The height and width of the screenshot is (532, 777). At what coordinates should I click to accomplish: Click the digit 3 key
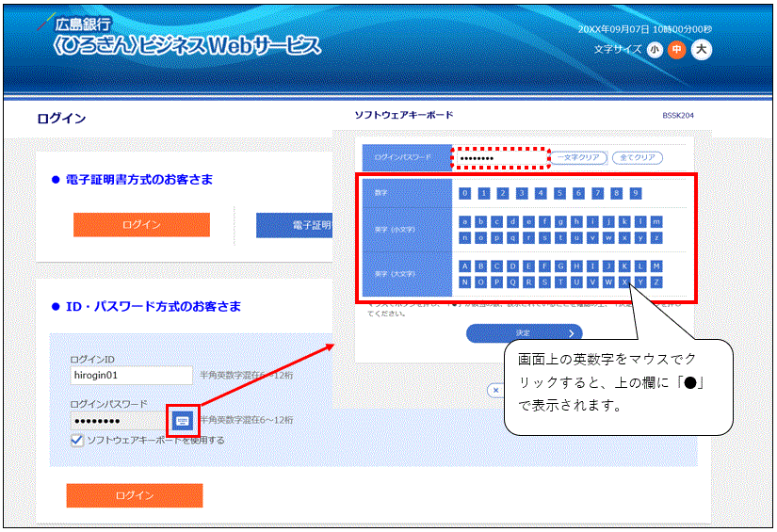pyautogui.click(x=522, y=193)
